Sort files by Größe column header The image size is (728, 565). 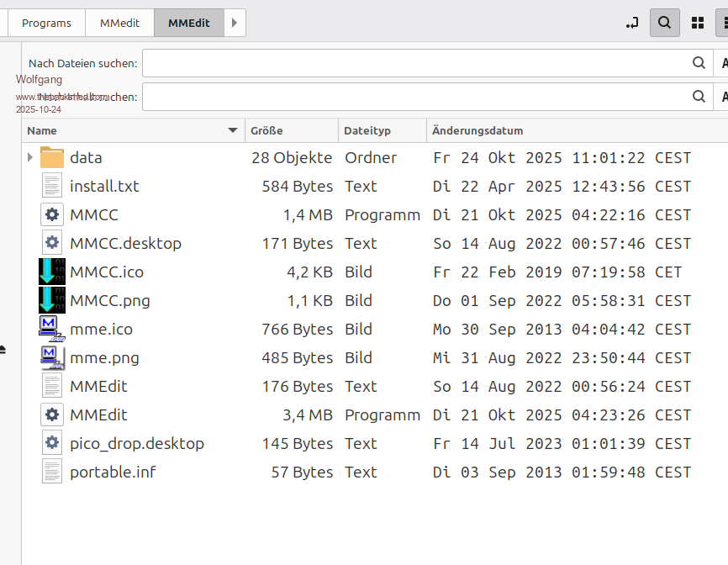(x=266, y=130)
